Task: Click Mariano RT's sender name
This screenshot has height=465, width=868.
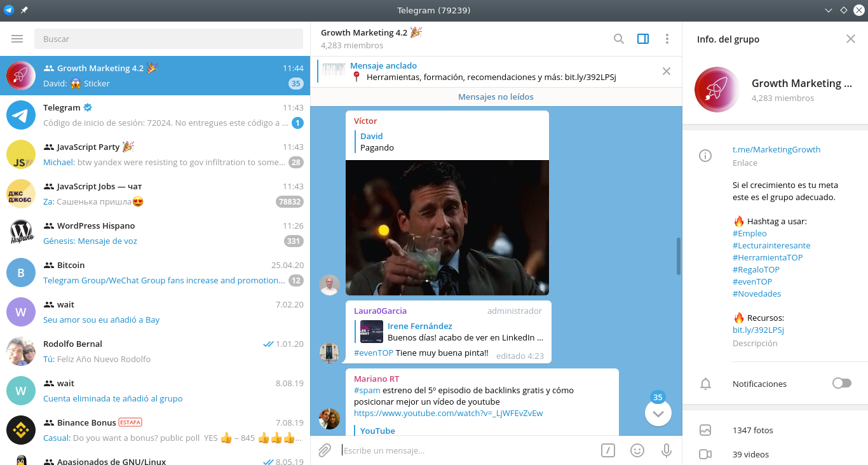Action: (377, 379)
